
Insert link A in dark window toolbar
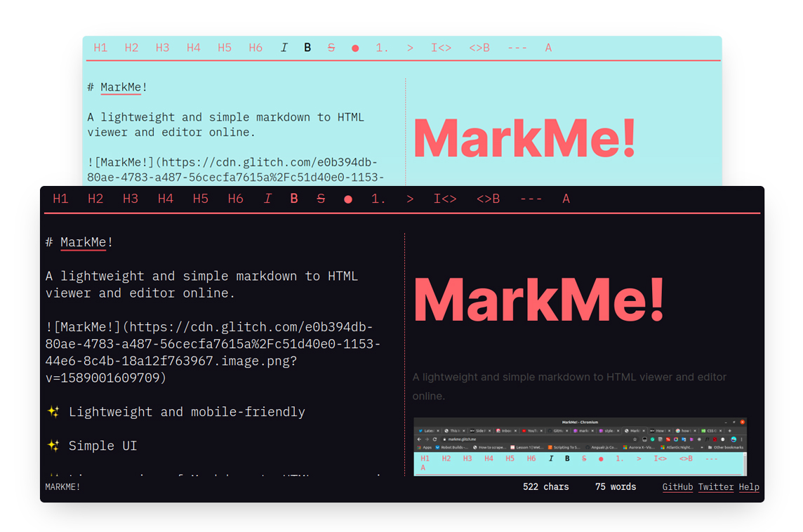tap(566, 199)
